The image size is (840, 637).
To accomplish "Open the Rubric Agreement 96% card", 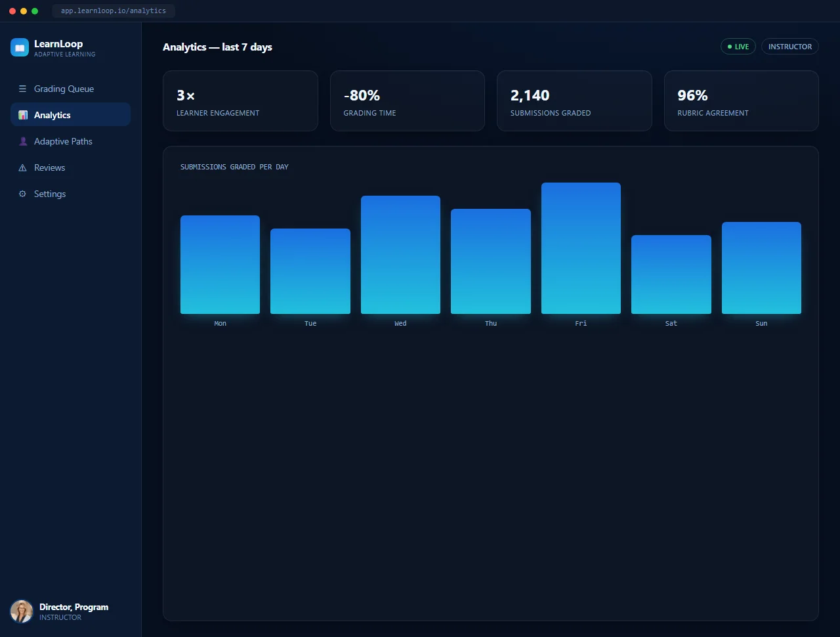I will coord(742,100).
